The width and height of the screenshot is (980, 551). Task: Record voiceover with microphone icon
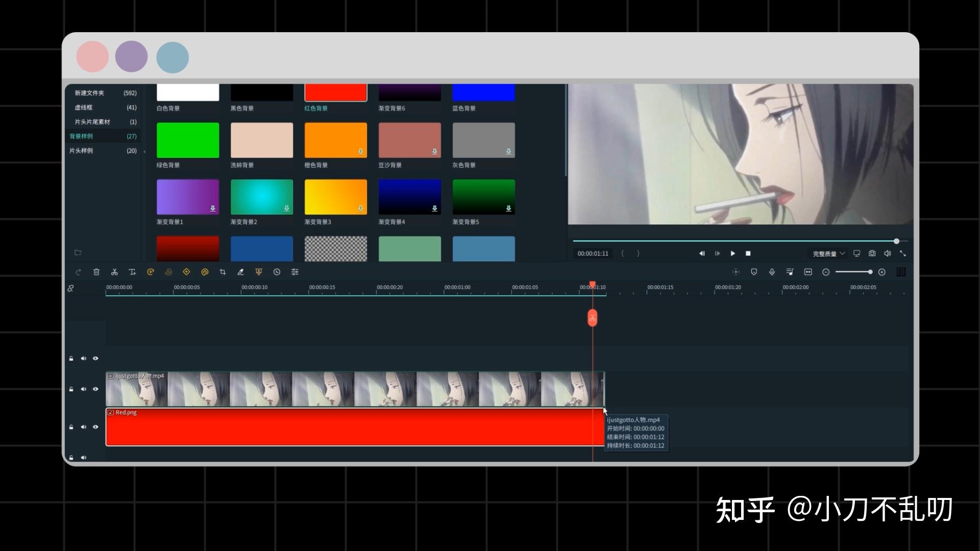point(772,272)
